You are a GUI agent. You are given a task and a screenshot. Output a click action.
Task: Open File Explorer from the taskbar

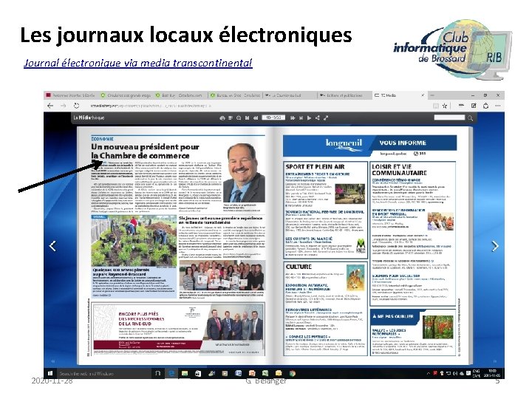185,373
